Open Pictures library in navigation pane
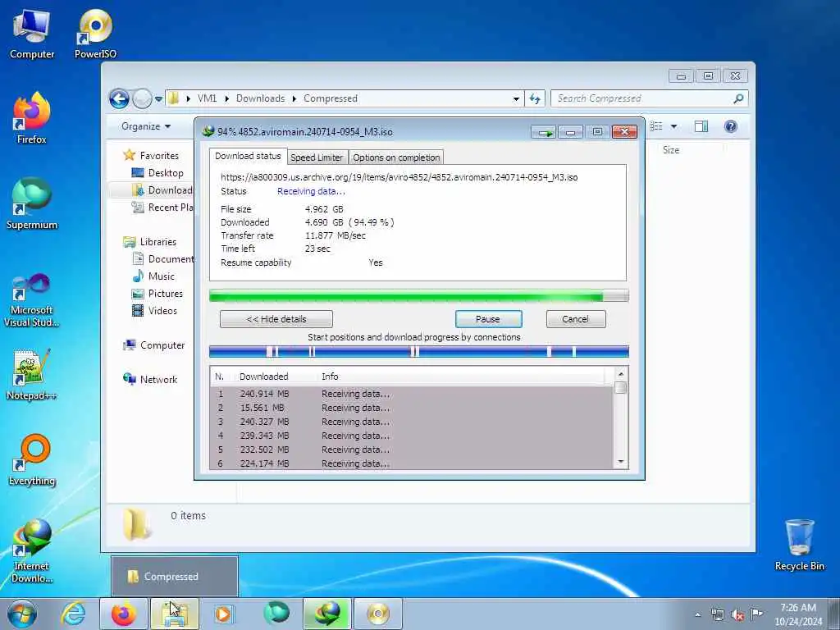Viewport: 840px width, 630px height. 165,294
